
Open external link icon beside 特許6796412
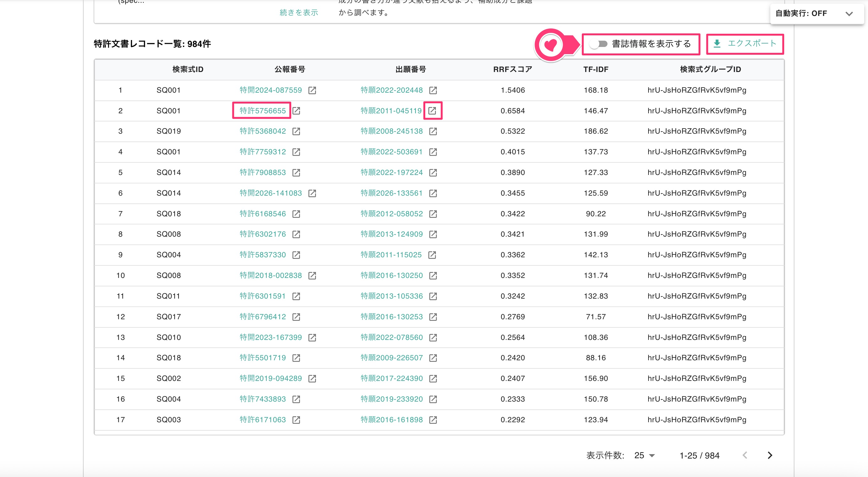pos(296,317)
